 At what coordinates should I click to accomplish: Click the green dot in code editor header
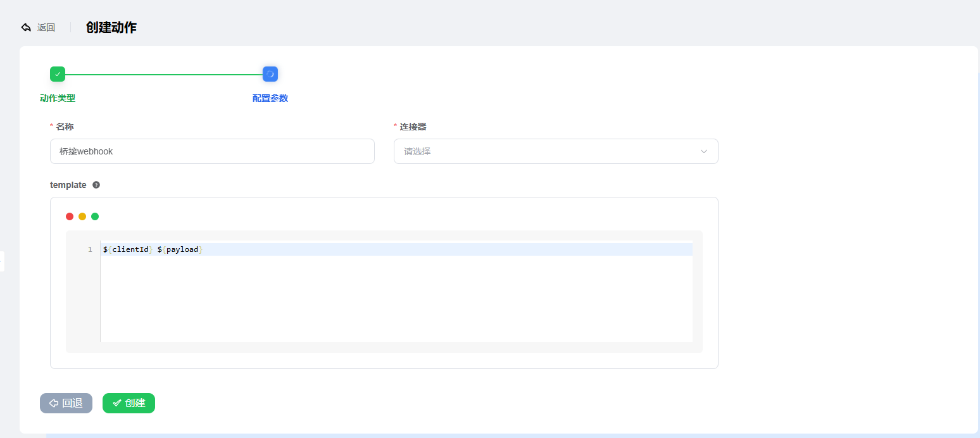[95, 216]
